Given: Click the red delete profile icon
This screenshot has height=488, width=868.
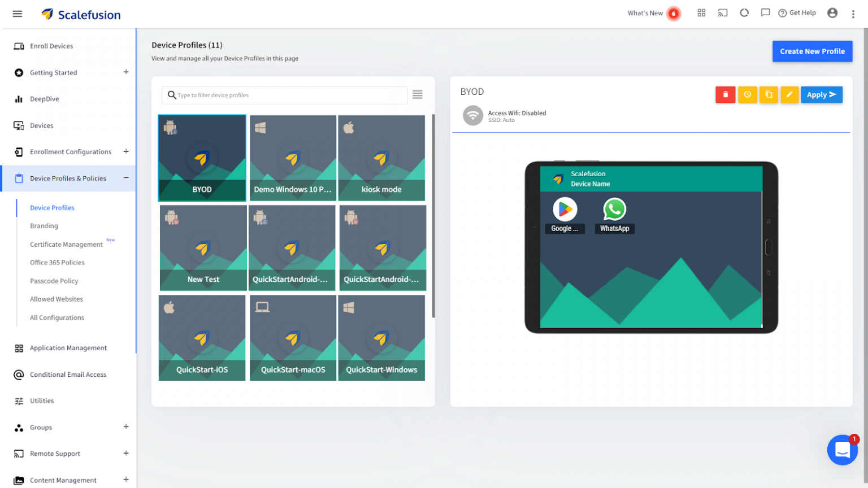Looking at the screenshot, I should tap(725, 95).
